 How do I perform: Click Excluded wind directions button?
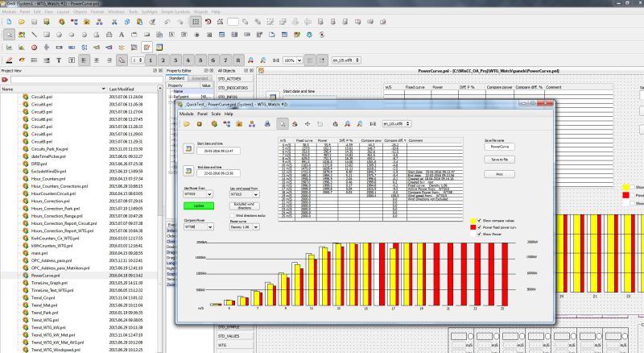pyautogui.click(x=245, y=206)
